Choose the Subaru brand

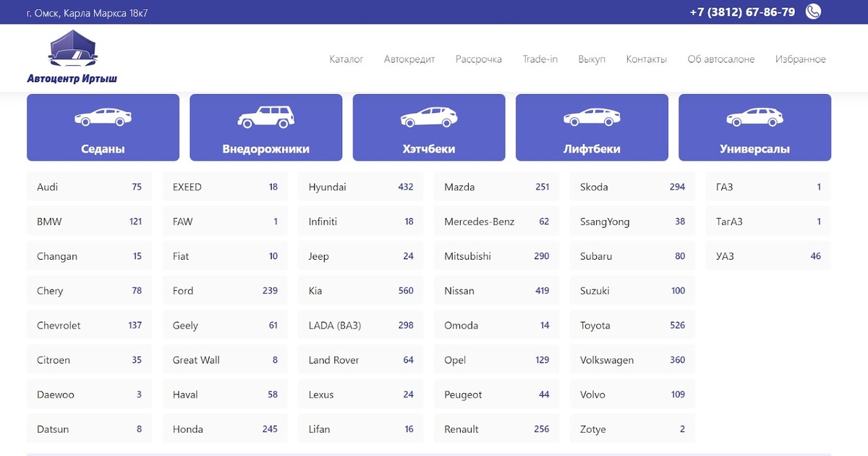point(633,256)
